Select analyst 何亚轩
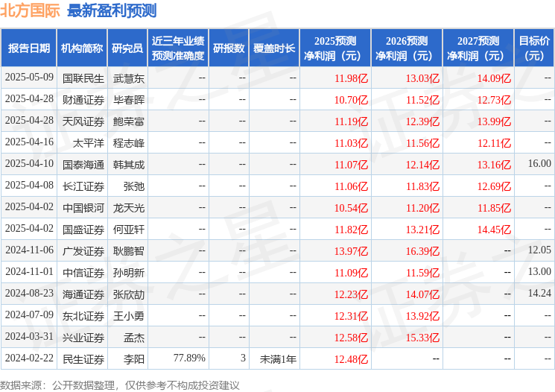Screen dimensions: 555x392 (129, 230)
